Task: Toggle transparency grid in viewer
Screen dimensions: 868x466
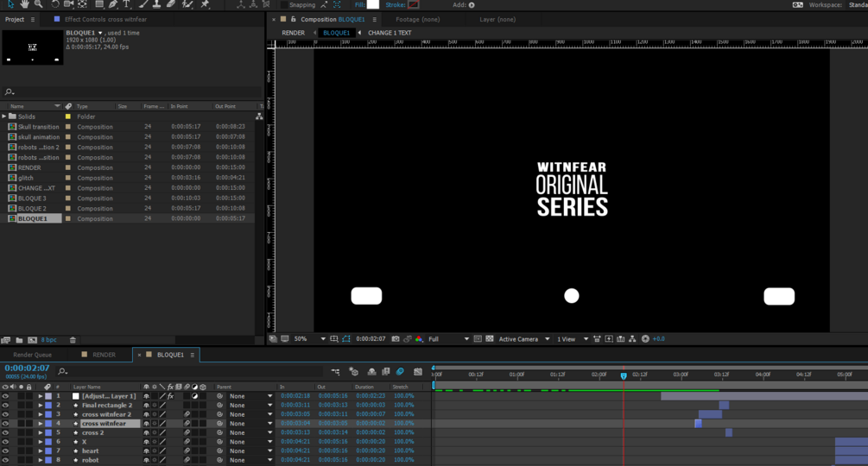Action: pyautogui.click(x=490, y=339)
